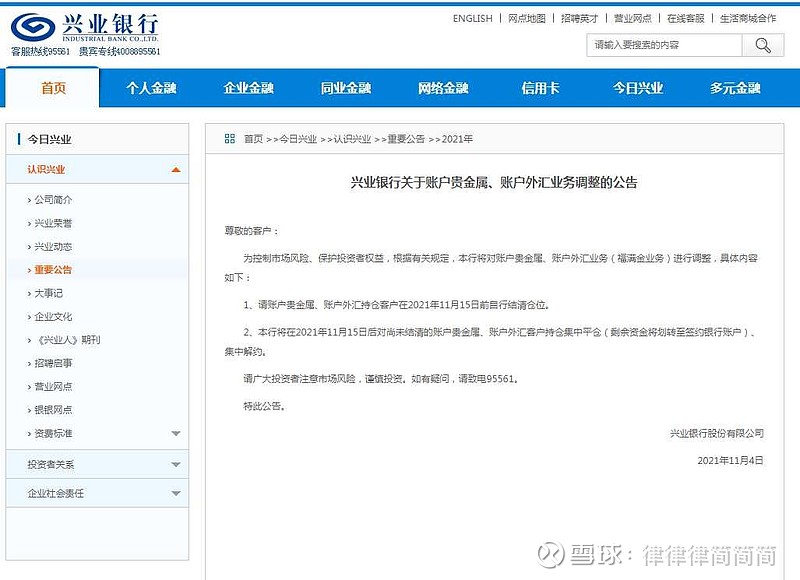Click the 客服热线95561 hotline text
Image resolution: width=800 pixels, height=580 pixels.
coord(40,52)
